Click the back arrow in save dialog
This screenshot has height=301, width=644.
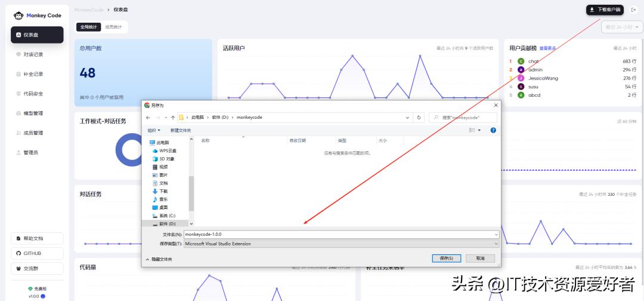(x=148, y=118)
